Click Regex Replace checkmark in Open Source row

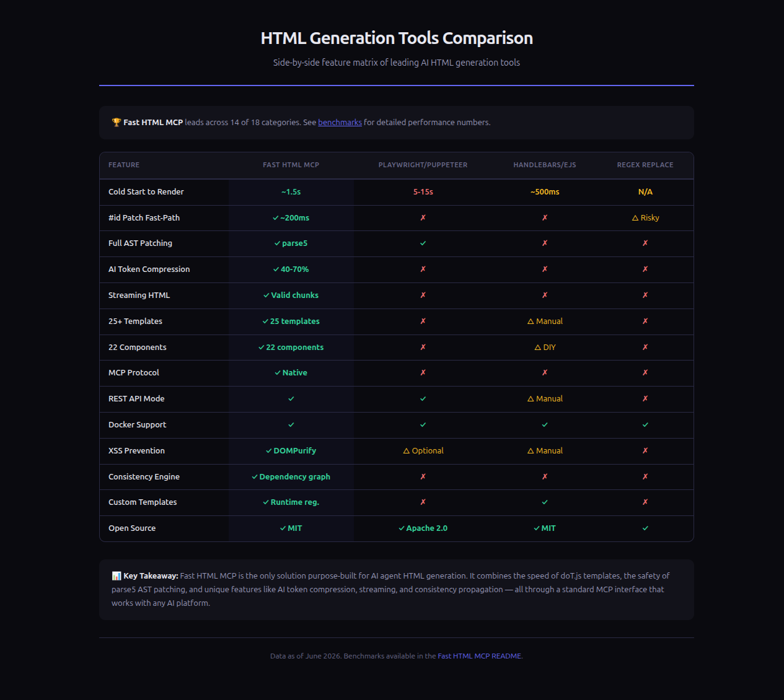click(645, 528)
